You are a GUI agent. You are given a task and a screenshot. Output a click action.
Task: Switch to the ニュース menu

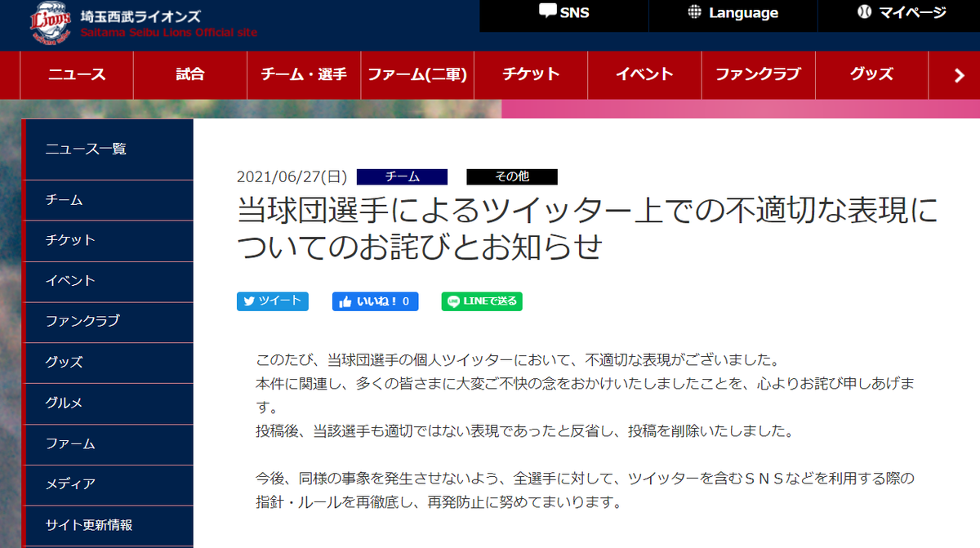[x=75, y=74]
